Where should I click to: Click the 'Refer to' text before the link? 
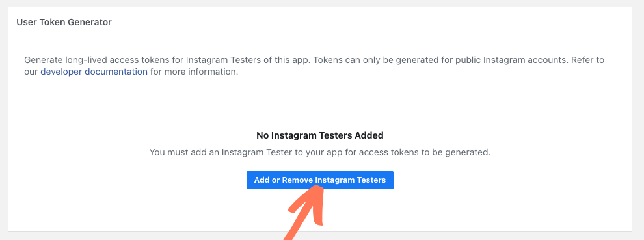tap(588, 60)
